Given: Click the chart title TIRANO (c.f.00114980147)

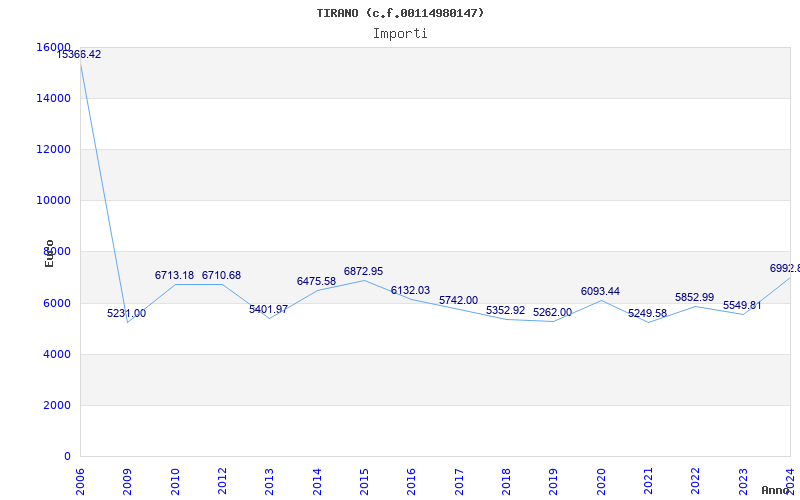Looking at the screenshot, I should click(x=400, y=13).
